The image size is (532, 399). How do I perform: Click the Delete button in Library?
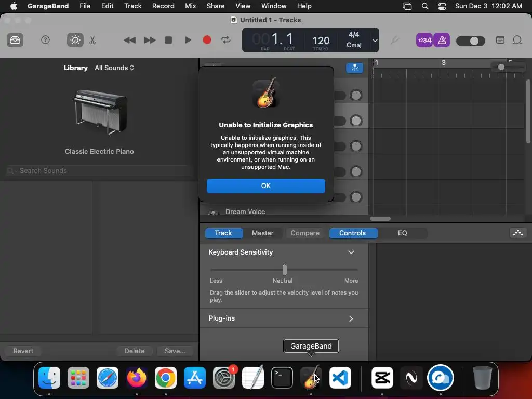pos(135,351)
